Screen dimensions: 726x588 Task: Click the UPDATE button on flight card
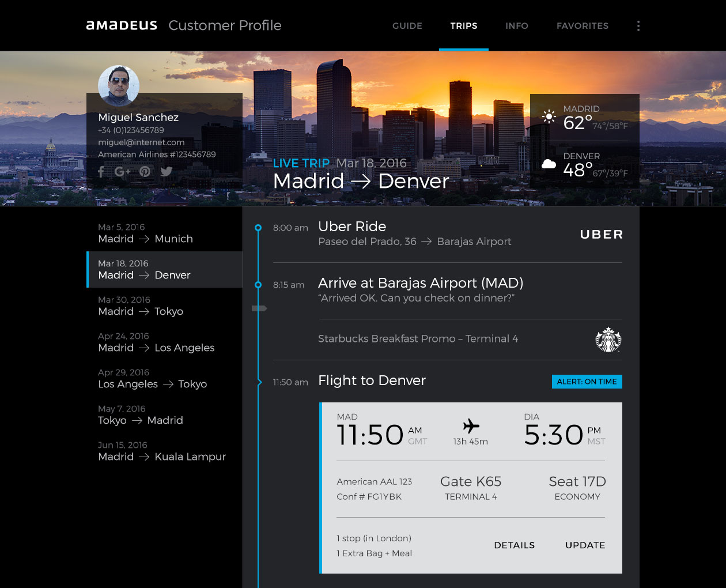coord(585,545)
